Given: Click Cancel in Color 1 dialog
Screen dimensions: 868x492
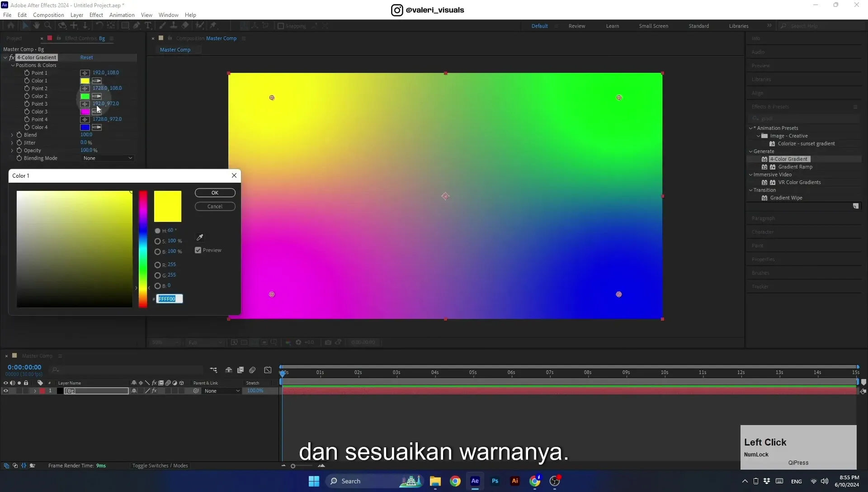Looking at the screenshot, I should click(x=215, y=207).
